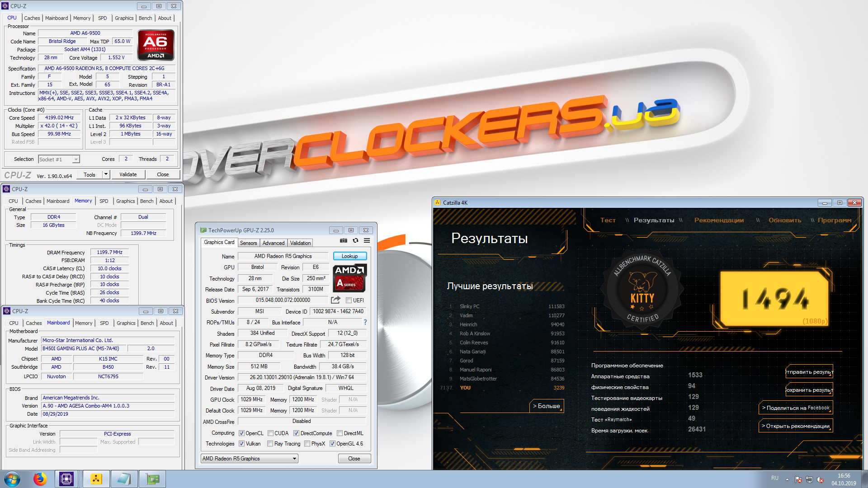Image resolution: width=868 pixels, height=488 pixels.
Task: Click the GPU-Z BIOS Version field
Action: click(x=283, y=300)
